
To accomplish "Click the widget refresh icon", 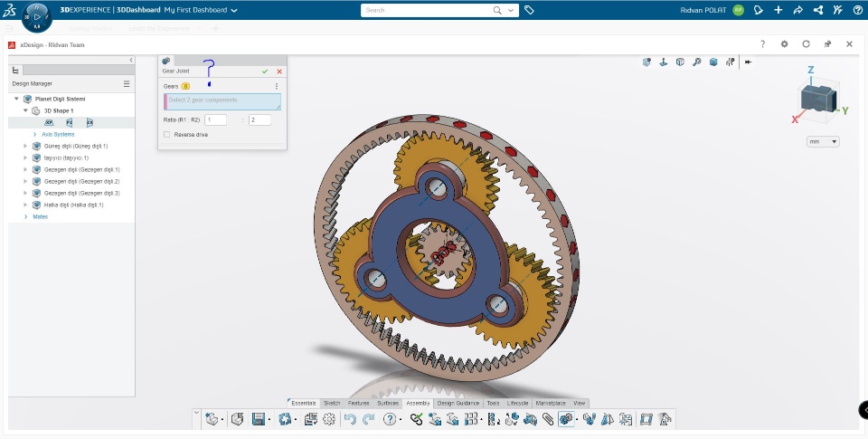I will [x=806, y=43].
